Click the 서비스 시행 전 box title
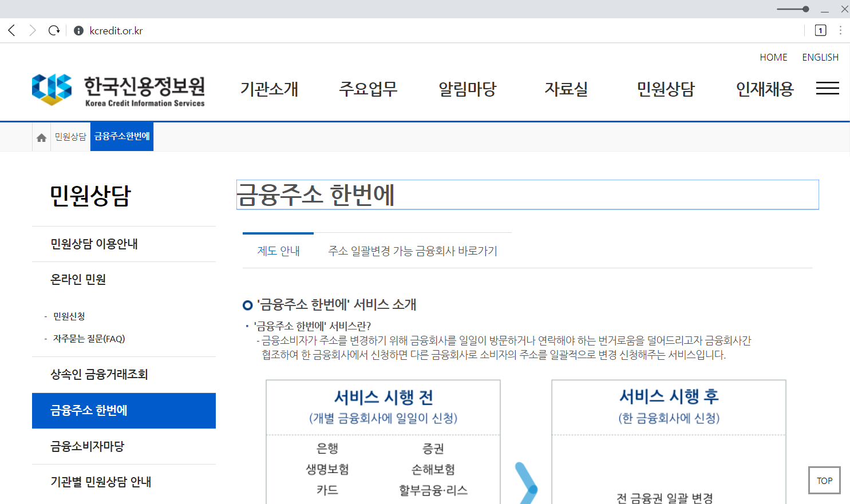This screenshot has width=850, height=504. [384, 397]
